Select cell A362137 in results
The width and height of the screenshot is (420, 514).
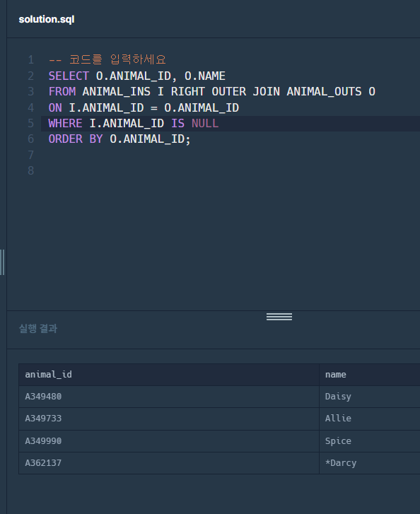169,463
